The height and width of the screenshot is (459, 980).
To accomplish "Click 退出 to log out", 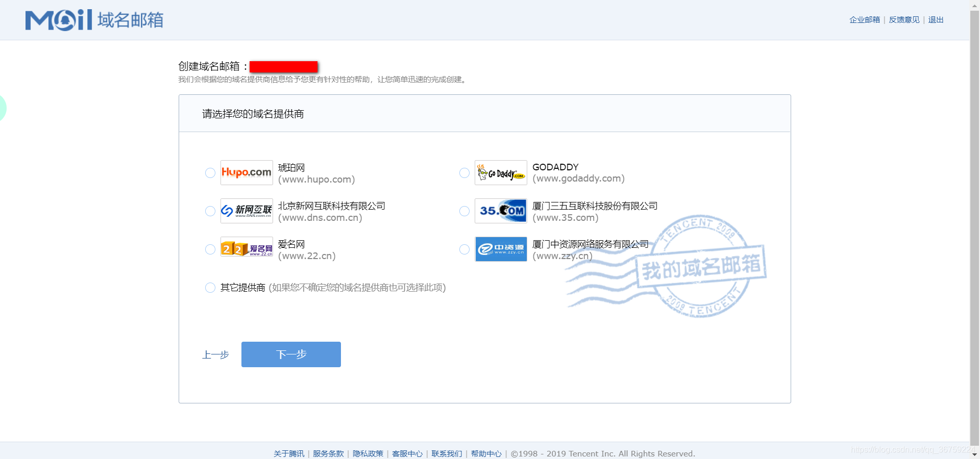I will click(936, 19).
